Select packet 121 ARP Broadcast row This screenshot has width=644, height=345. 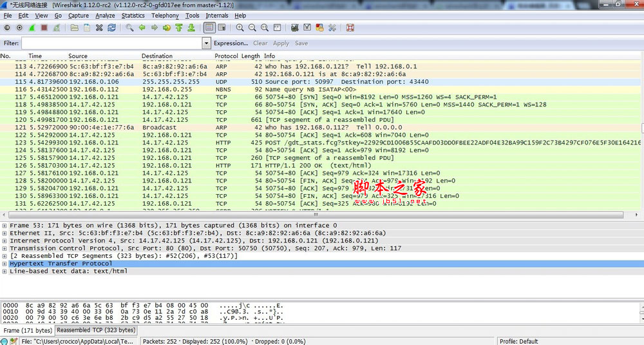point(320,128)
